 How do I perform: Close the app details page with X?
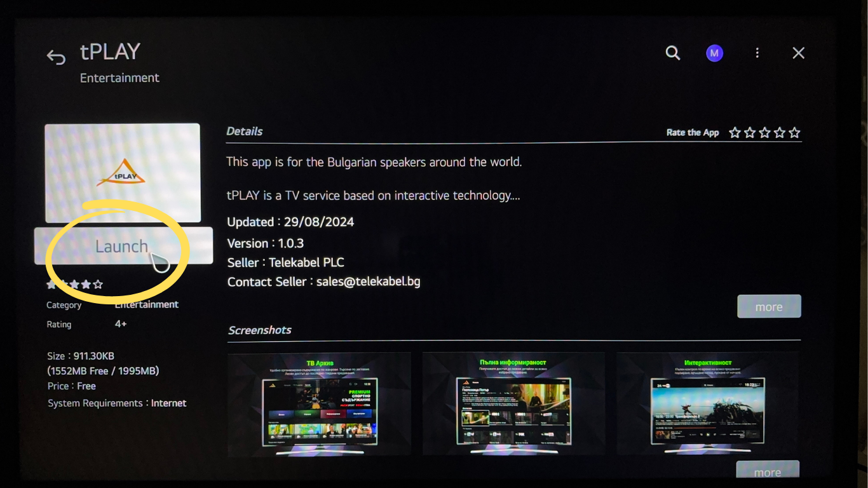point(798,53)
